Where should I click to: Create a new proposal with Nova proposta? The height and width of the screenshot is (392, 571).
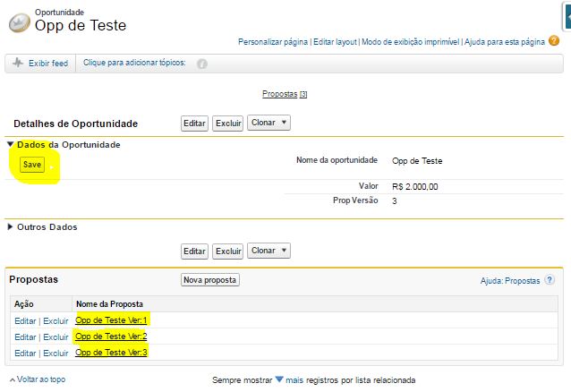210,280
